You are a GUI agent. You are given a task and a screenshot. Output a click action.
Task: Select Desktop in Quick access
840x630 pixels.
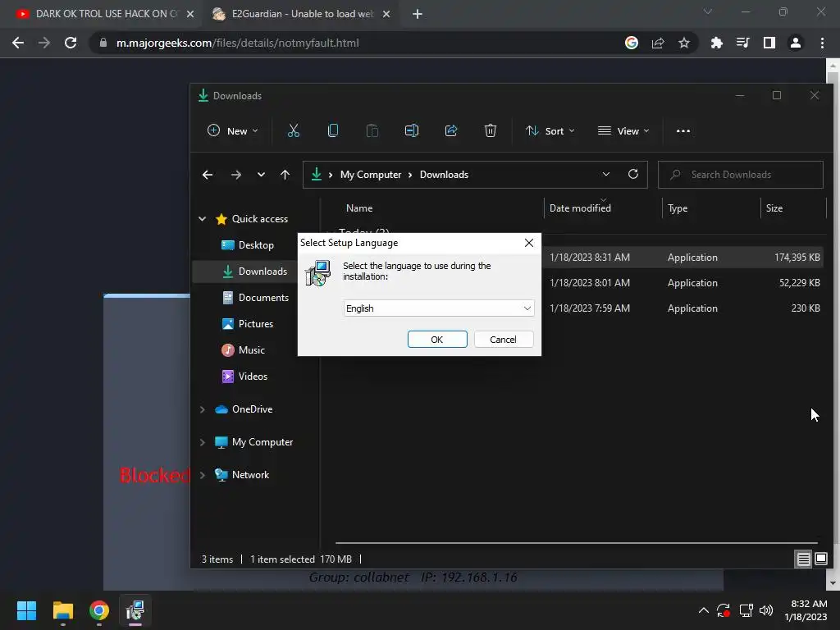coord(248,245)
